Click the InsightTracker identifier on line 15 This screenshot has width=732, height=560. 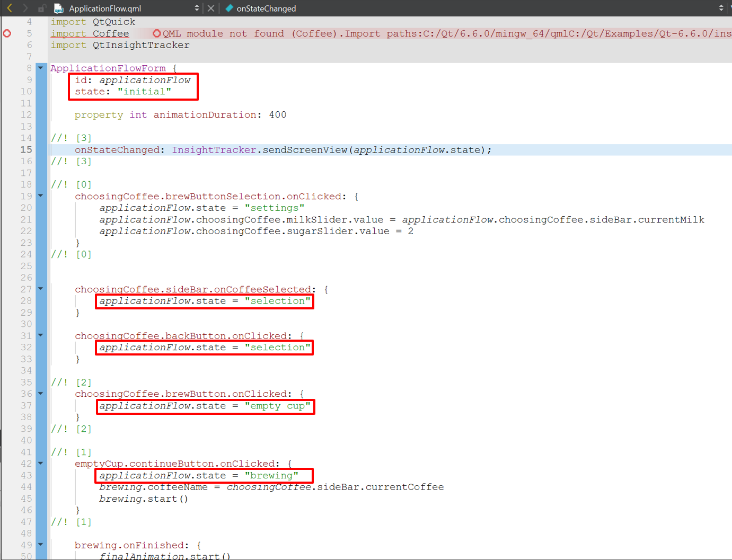coord(214,150)
